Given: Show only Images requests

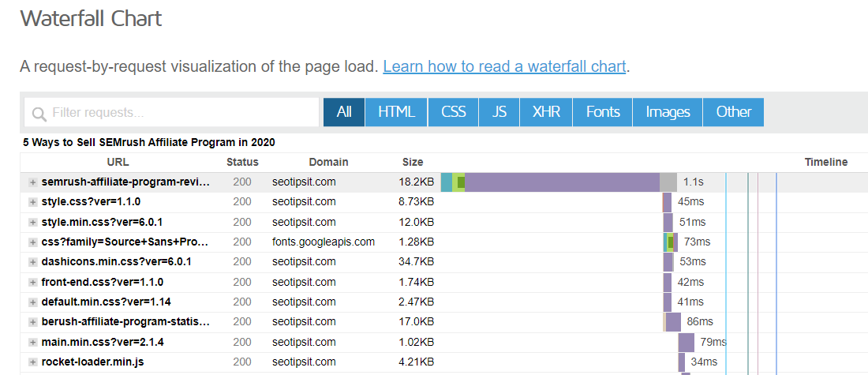Looking at the screenshot, I should (x=668, y=112).
